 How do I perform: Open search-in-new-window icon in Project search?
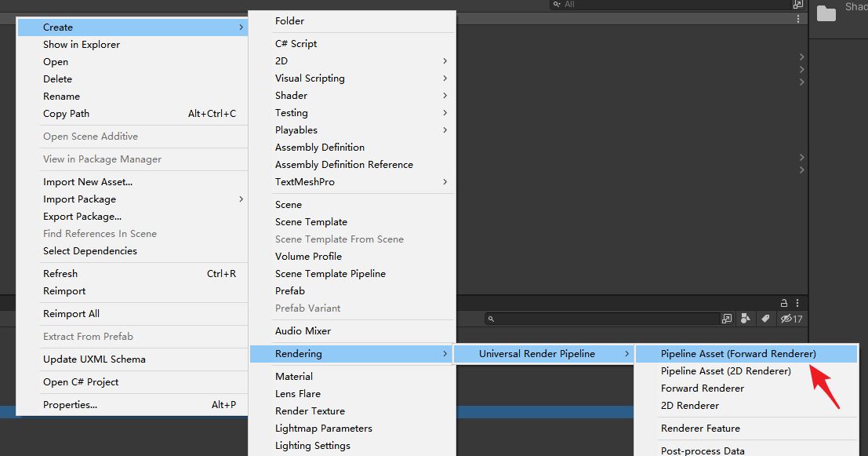pyautogui.click(x=727, y=319)
